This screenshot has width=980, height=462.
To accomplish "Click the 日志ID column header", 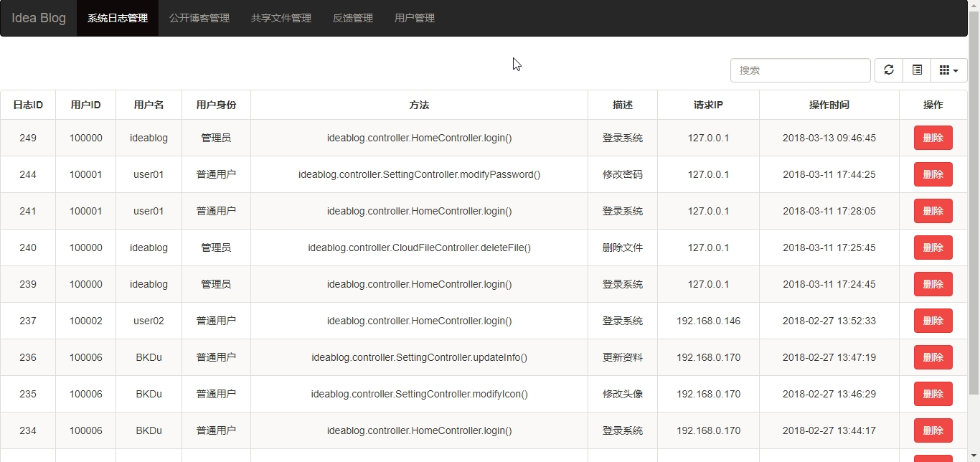I will [x=28, y=105].
